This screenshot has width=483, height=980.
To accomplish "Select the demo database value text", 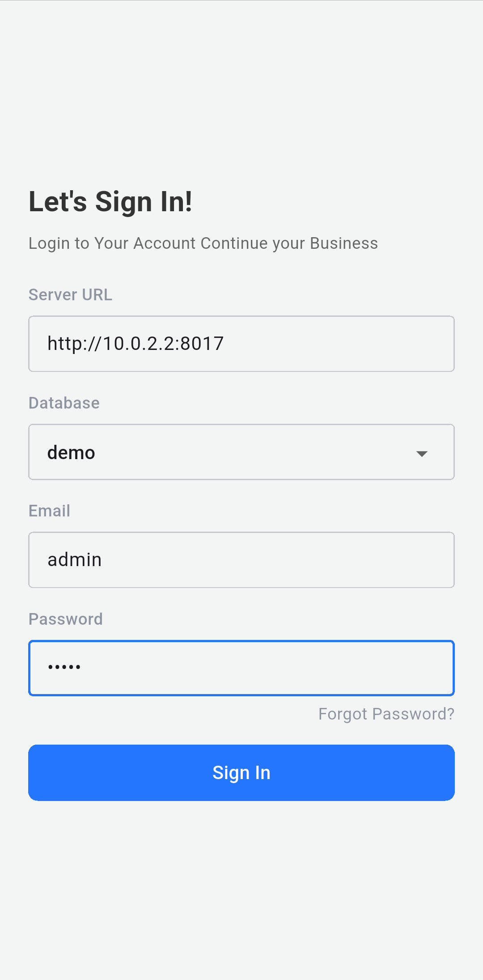I will coord(71,452).
